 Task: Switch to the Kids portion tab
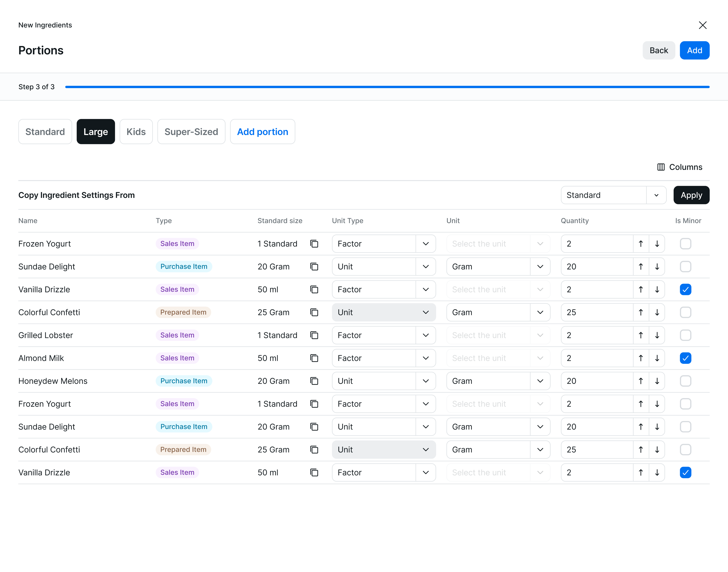(x=136, y=132)
